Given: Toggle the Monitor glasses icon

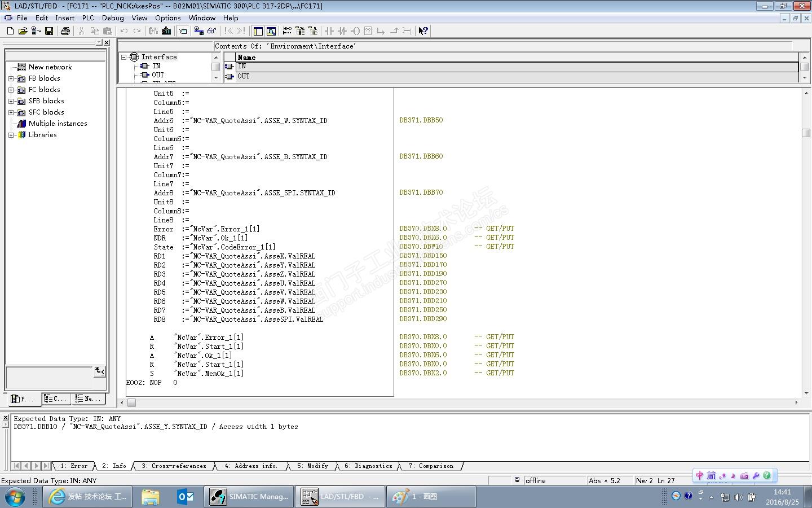Looking at the screenshot, I should coord(211,31).
